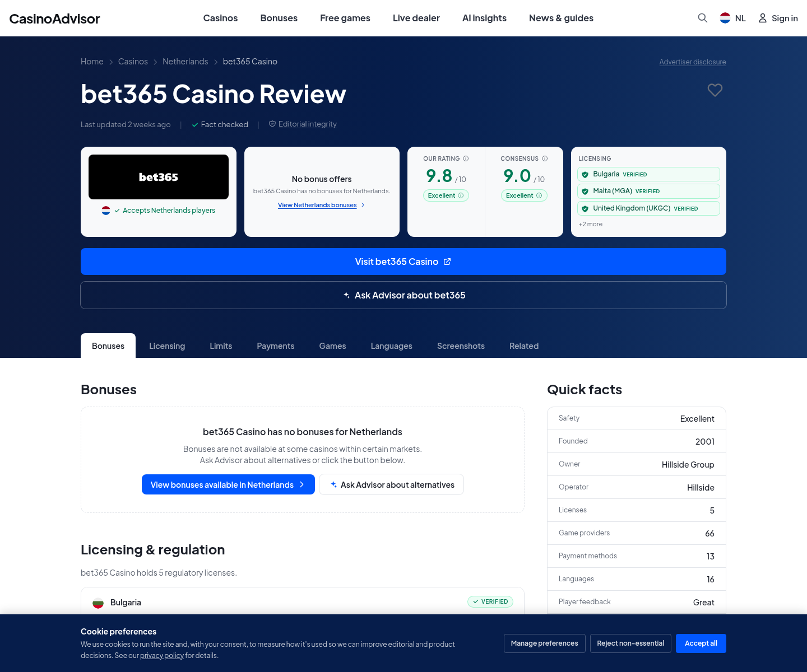This screenshot has width=807, height=672.
Task: Switch to the Limits tab
Action: (221, 346)
